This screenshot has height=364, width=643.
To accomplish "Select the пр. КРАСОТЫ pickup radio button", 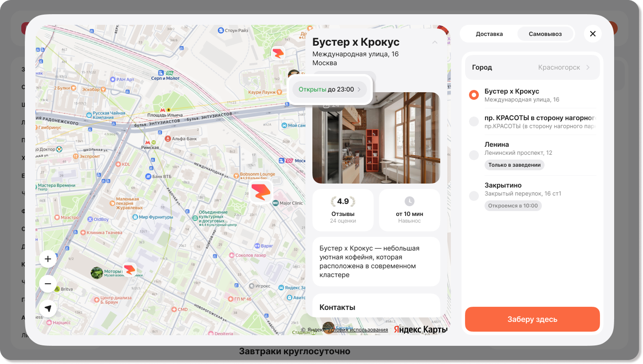I will [474, 121].
